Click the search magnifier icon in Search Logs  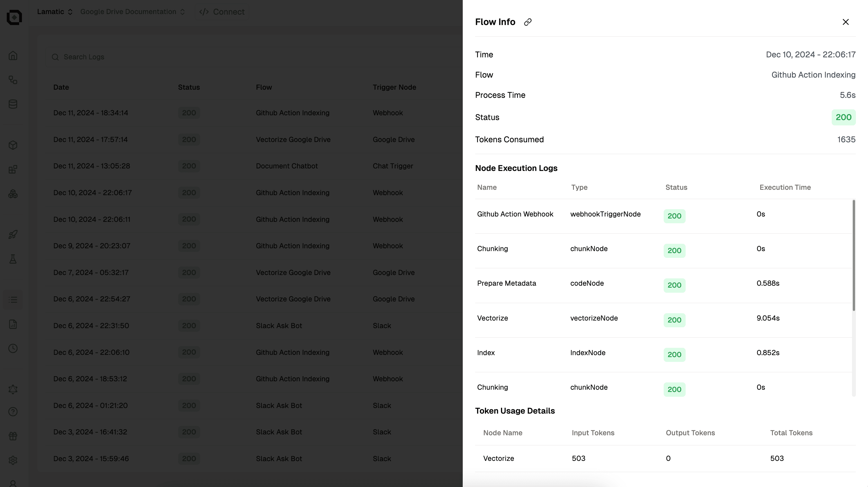click(55, 57)
